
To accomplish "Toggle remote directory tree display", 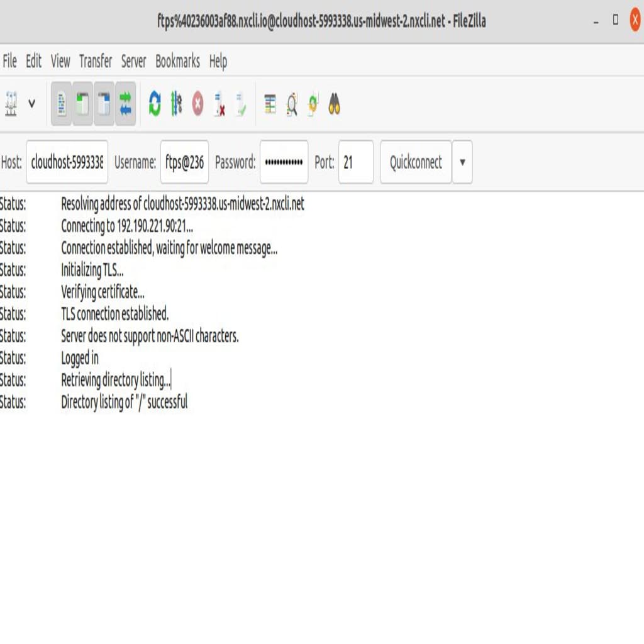I will 104,104.
